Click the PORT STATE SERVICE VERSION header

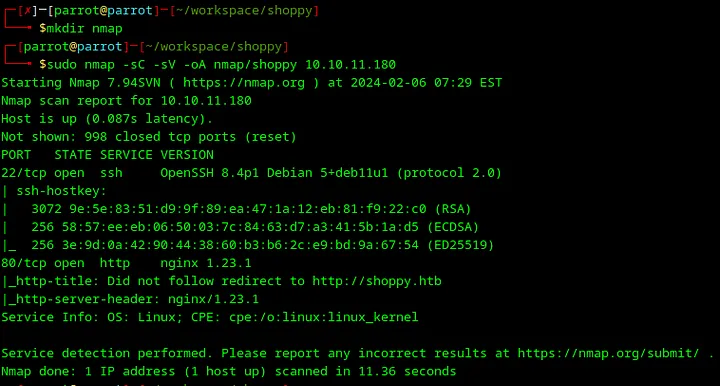pos(107,155)
